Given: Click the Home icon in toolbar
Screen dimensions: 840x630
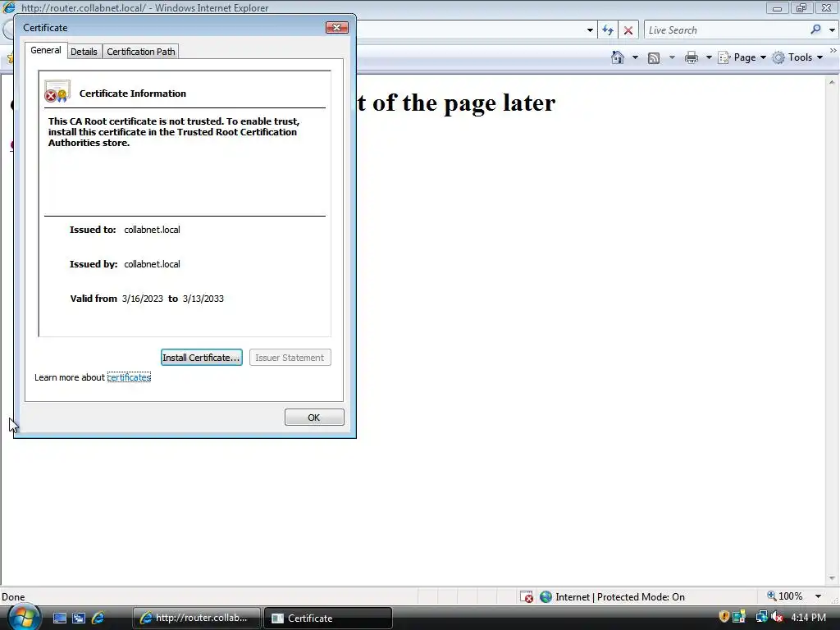Looking at the screenshot, I should (x=618, y=57).
